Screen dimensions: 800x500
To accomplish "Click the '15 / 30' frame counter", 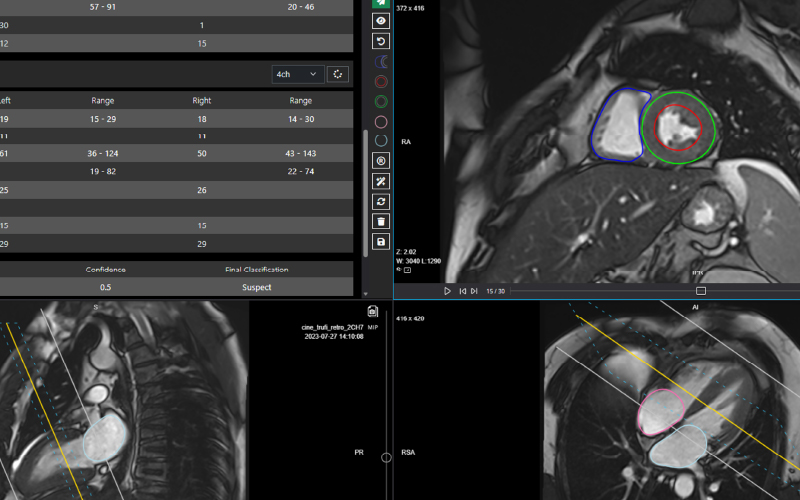I will coord(495,291).
